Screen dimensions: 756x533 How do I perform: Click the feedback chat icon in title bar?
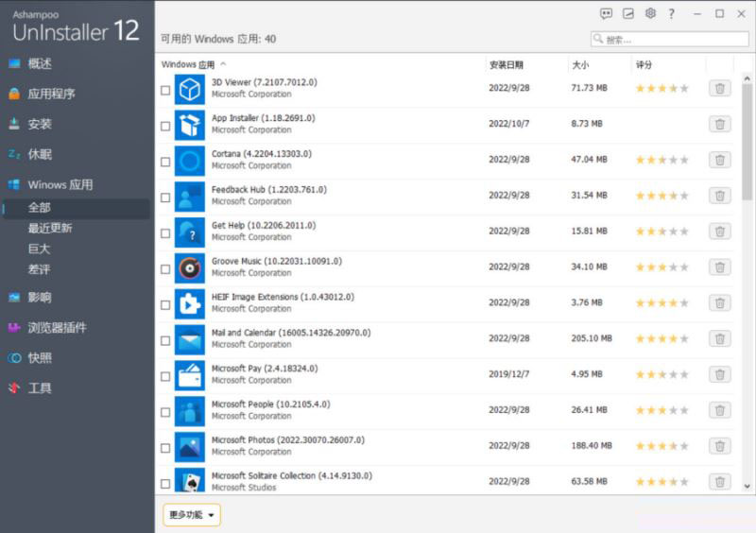606,13
